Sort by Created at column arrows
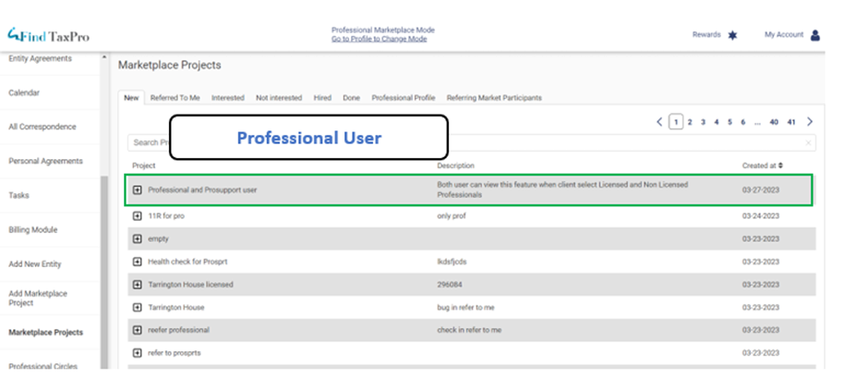The height and width of the screenshot is (391, 868). 781,165
